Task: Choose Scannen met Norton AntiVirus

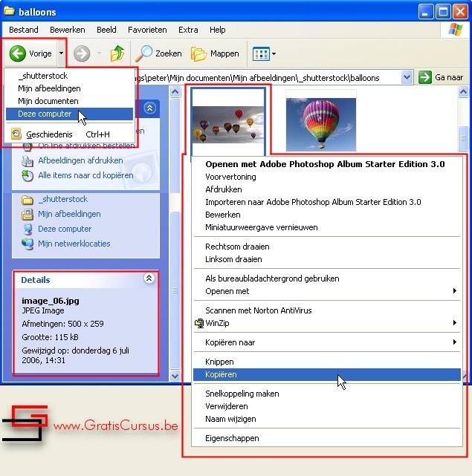Action: (x=327, y=310)
